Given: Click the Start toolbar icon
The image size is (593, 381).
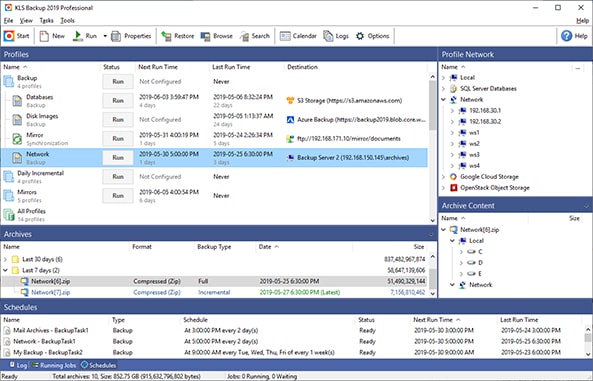Looking at the screenshot, I should [x=9, y=36].
